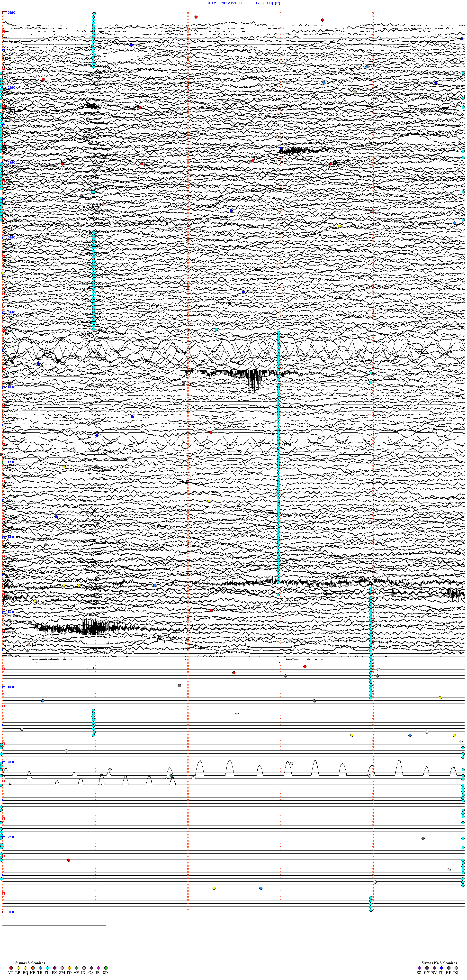
Task: Click the '16:00' time label
Action: click(x=11, y=612)
